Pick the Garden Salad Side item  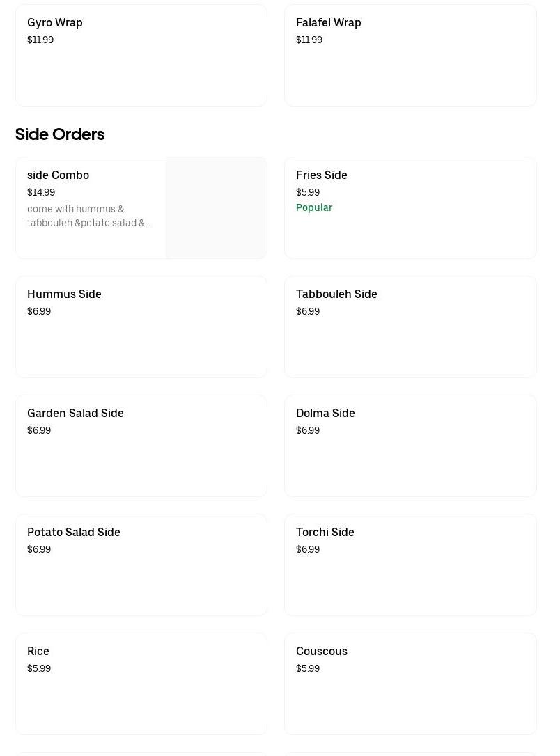(141, 446)
